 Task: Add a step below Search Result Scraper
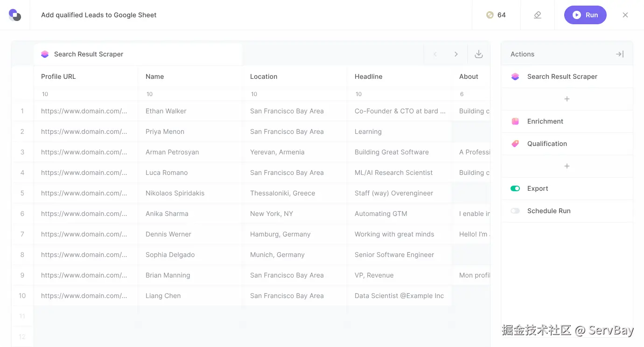[567, 99]
